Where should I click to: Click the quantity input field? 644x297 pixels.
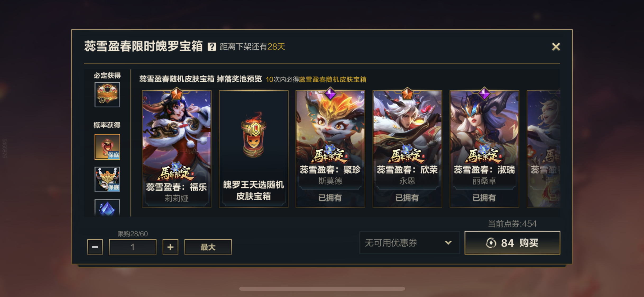coord(133,247)
